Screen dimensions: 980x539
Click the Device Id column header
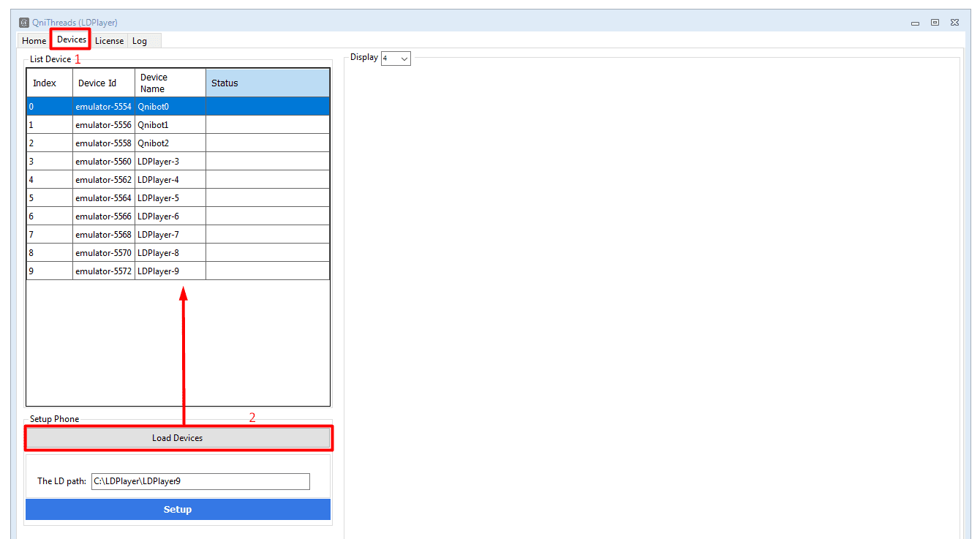tap(103, 83)
